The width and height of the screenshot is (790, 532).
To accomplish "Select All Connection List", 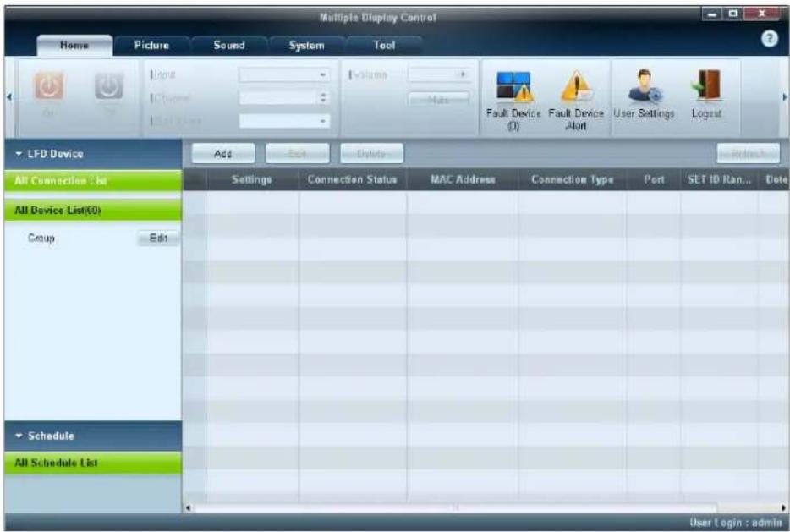I will [x=93, y=180].
